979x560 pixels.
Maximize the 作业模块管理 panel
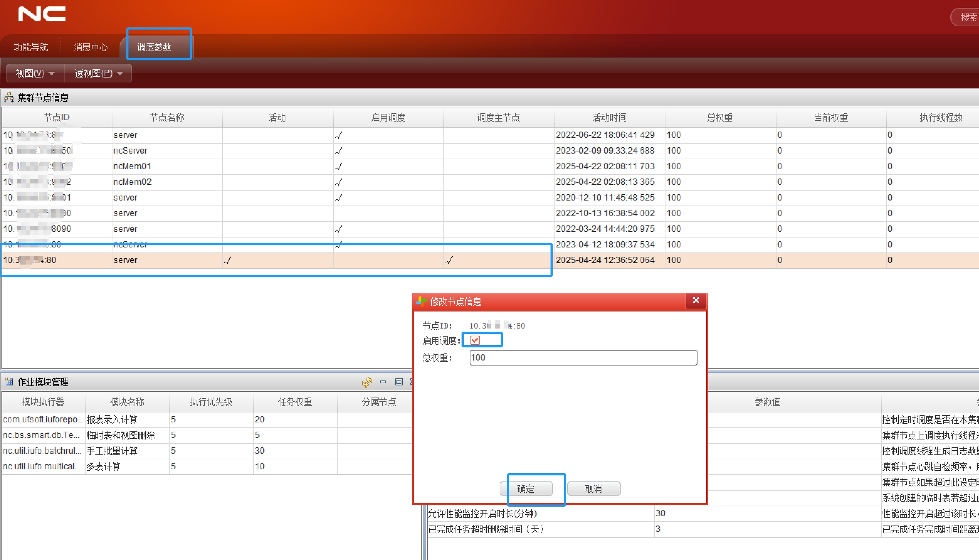click(399, 382)
